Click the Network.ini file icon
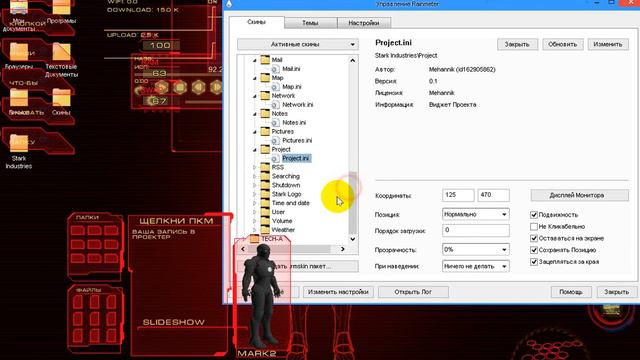 pyautogui.click(x=276, y=105)
